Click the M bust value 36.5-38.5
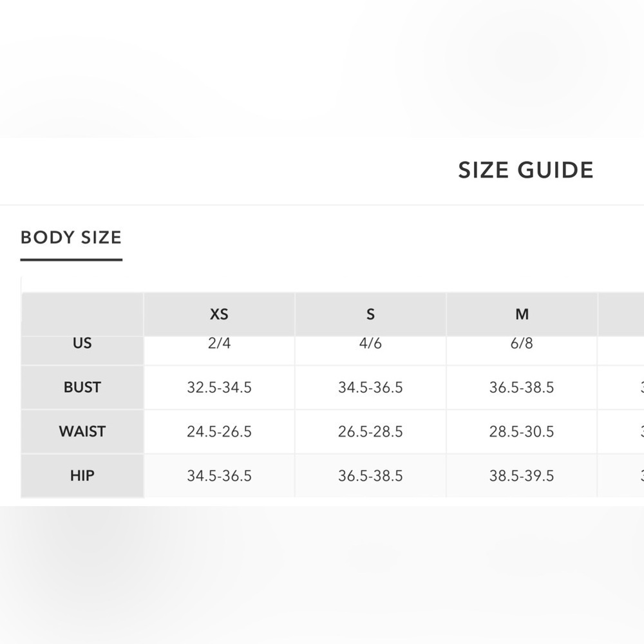This screenshot has width=644, height=644. [x=522, y=388]
